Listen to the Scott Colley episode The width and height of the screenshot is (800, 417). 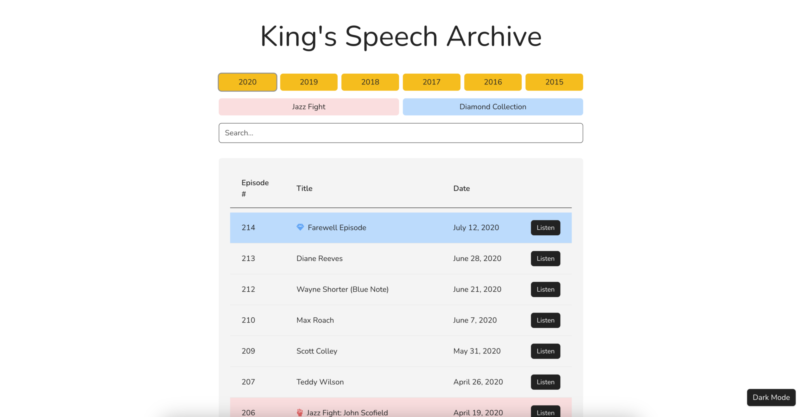coord(545,351)
